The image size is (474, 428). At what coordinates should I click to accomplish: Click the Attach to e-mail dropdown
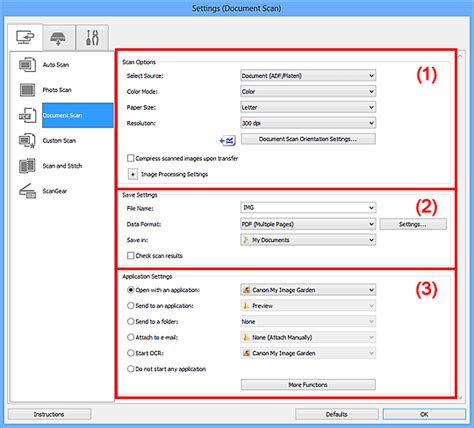[x=308, y=337]
